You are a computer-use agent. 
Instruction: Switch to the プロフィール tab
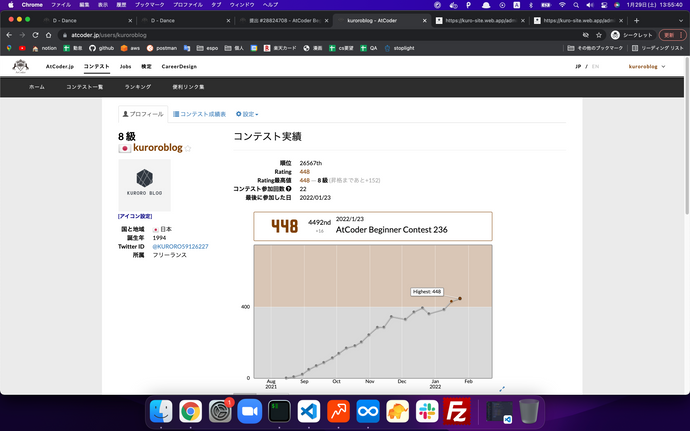143,114
